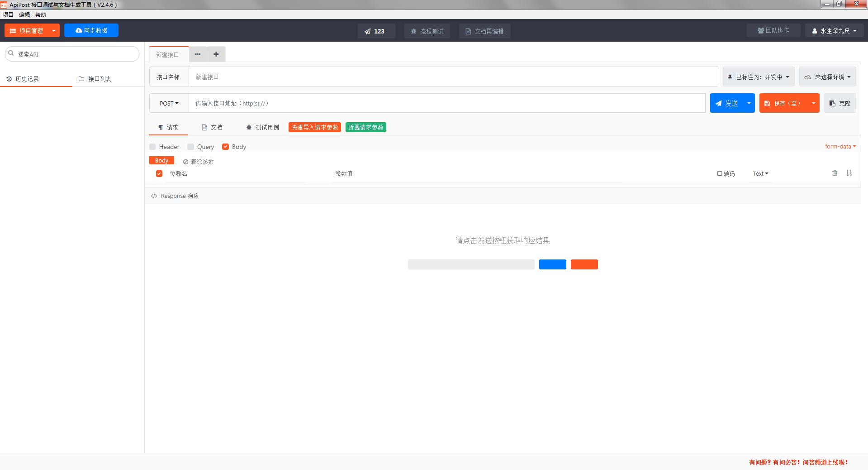Image resolution: width=868 pixels, height=470 pixels.
Task: Click the sort icon in parameter row
Action: (849, 173)
